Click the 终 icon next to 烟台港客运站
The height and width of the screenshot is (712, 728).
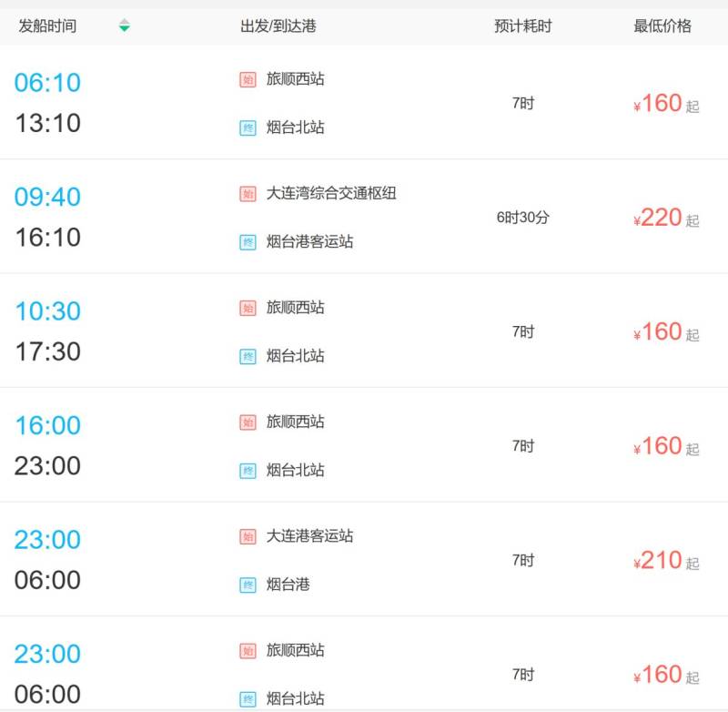pyautogui.click(x=248, y=242)
